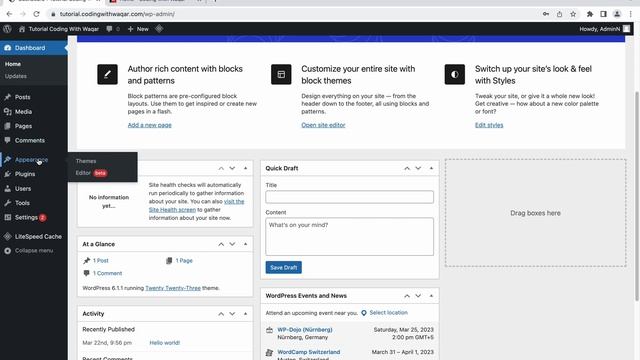640x360 pixels.
Task: Open the 1 Post link
Action: [100, 260]
